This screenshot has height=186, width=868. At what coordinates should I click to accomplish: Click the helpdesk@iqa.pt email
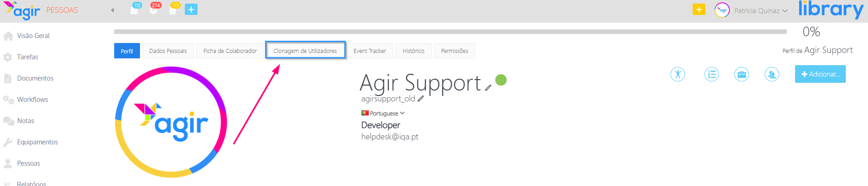[390, 137]
